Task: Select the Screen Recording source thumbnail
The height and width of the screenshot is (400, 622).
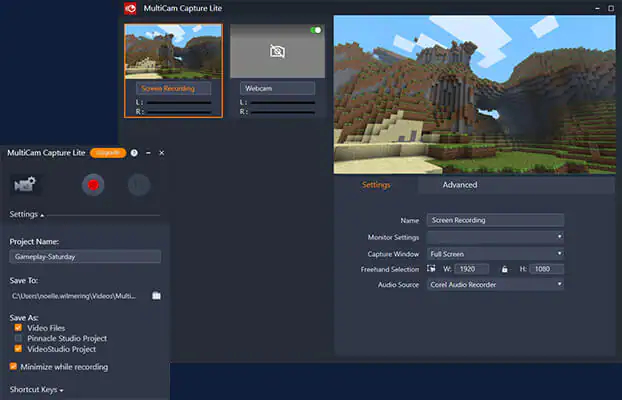Action: pyautogui.click(x=173, y=52)
